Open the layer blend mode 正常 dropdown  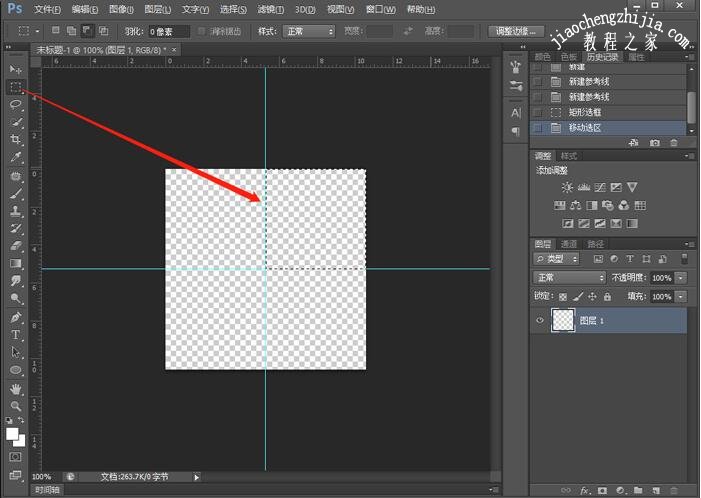coord(571,277)
